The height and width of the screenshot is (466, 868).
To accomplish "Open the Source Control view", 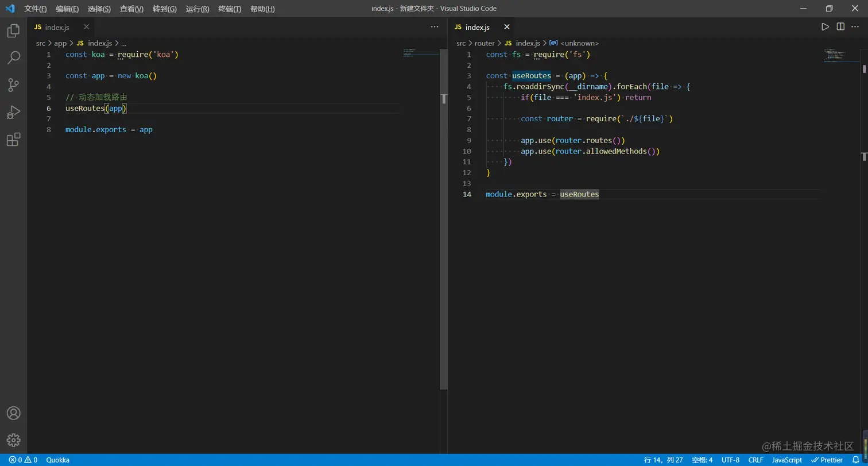I will (x=13, y=85).
